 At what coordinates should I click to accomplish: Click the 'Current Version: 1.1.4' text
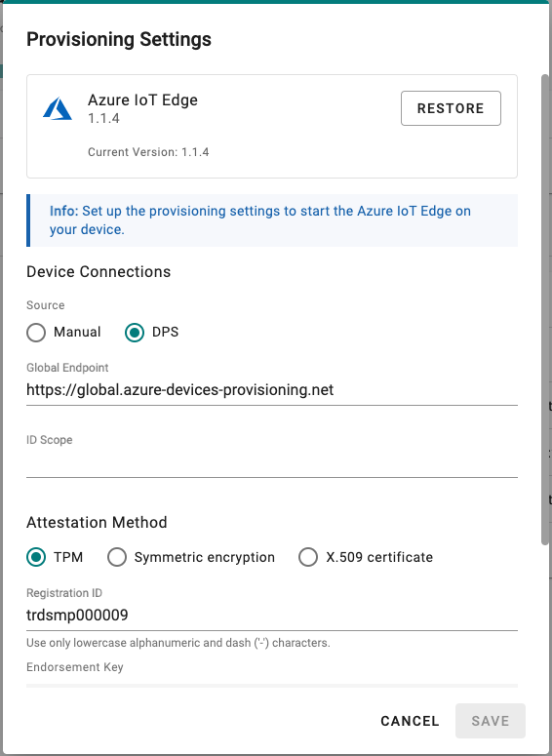click(148, 152)
